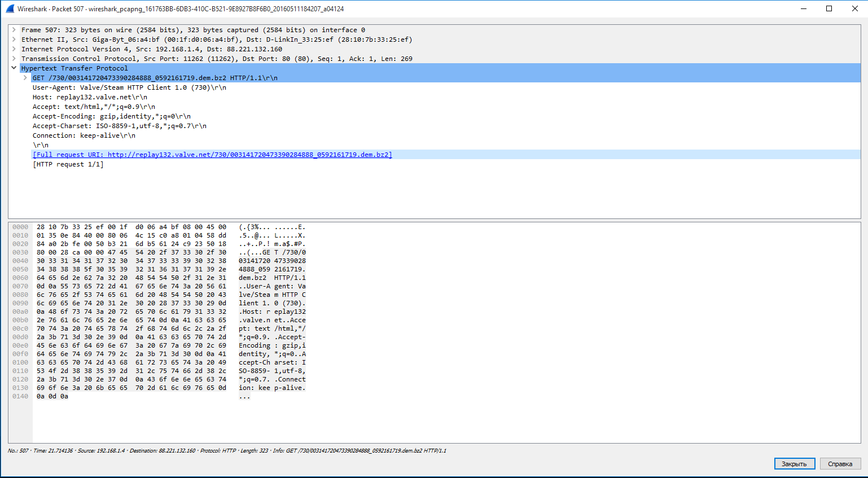Select the Accept: text/html header line
The height and width of the screenshot is (478, 868).
[94, 107]
